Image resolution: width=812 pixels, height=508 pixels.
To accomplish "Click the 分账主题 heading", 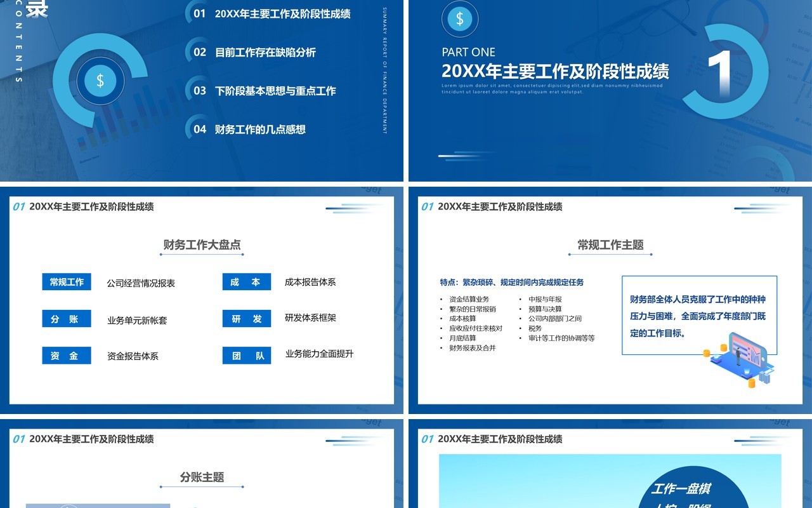I will point(202,477).
